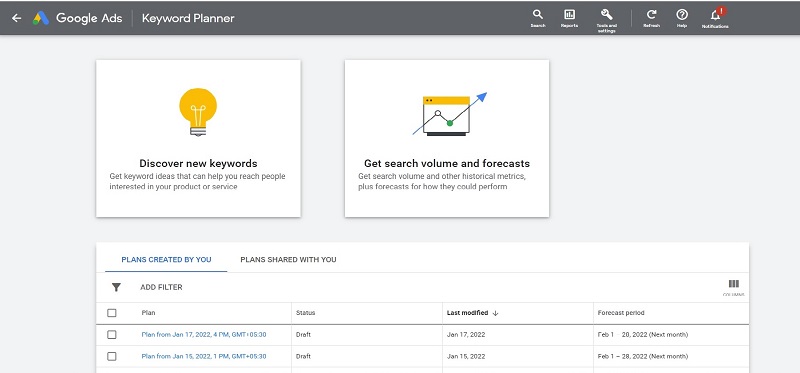Switch to Plans created by you tab
800x373 pixels.
tap(166, 260)
